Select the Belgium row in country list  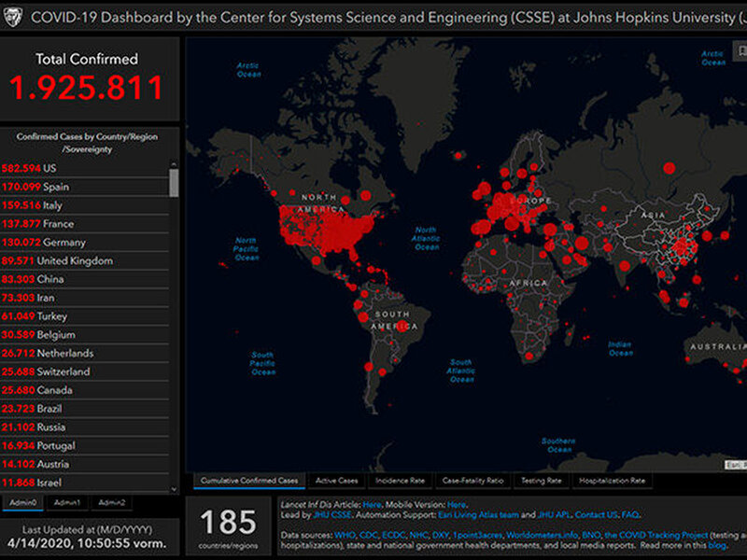click(x=85, y=335)
